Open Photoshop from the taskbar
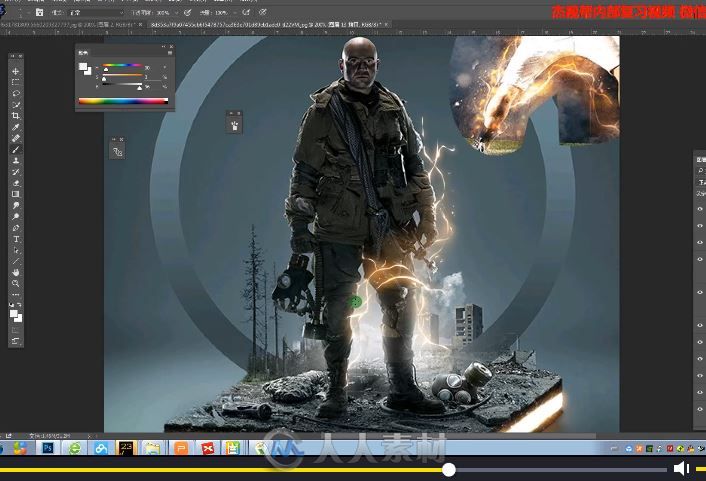This screenshot has width=706, height=481. click(x=47, y=448)
